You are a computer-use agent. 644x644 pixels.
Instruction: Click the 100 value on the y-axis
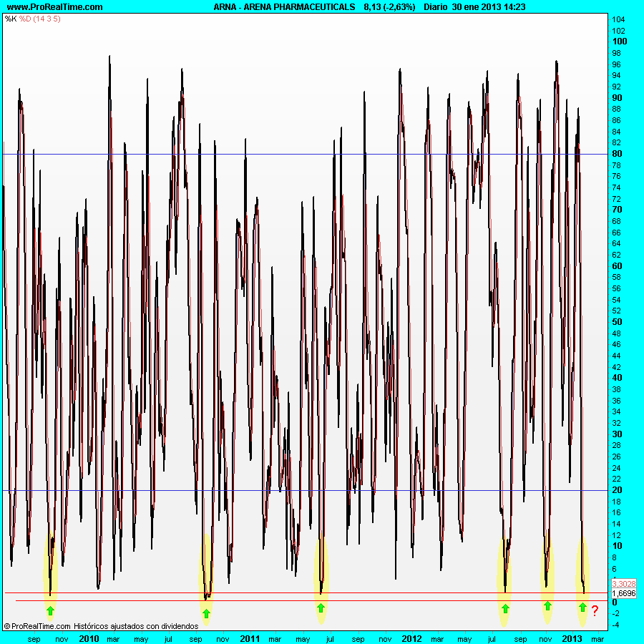[x=620, y=41]
